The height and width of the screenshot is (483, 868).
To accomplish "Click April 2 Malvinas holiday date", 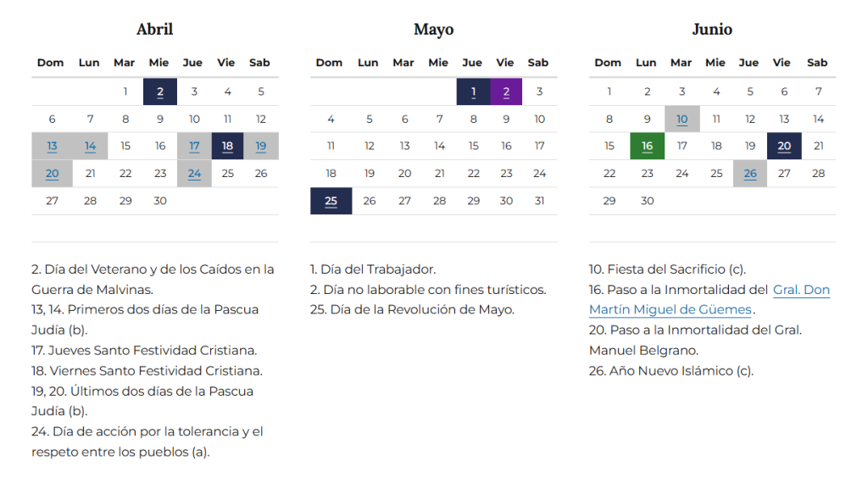I will tap(160, 92).
